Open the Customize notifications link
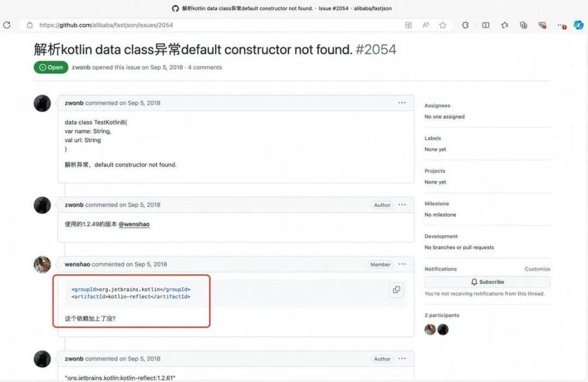 click(537, 269)
